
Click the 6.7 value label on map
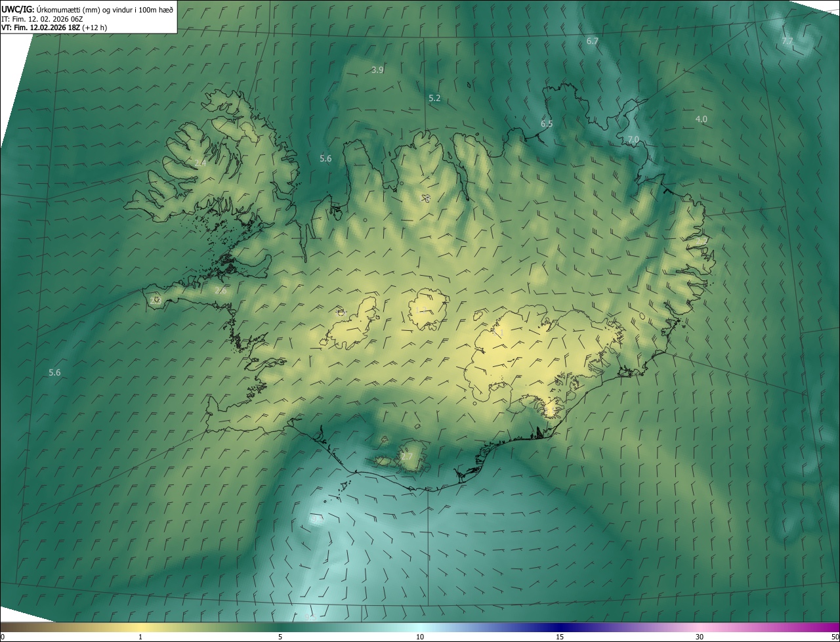pyautogui.click(x=593, y=41)
